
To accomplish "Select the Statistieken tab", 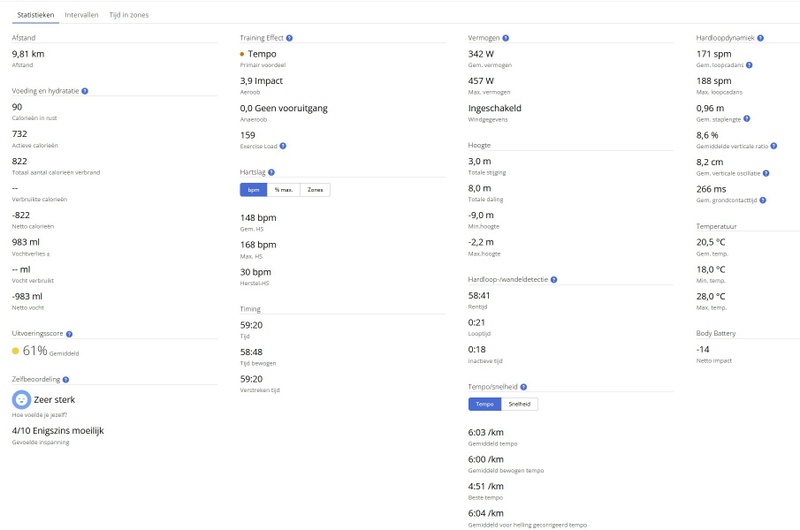I will click(x=33, y=17).
